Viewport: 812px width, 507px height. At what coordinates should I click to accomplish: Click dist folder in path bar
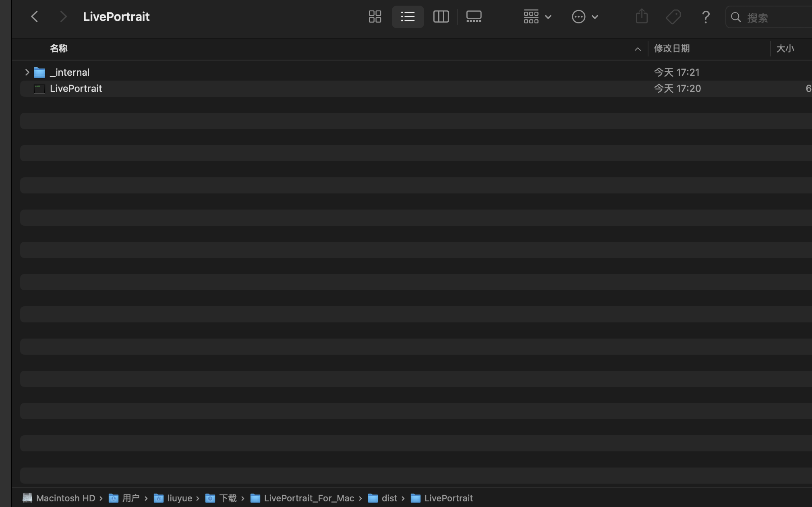tap(389, 498)
